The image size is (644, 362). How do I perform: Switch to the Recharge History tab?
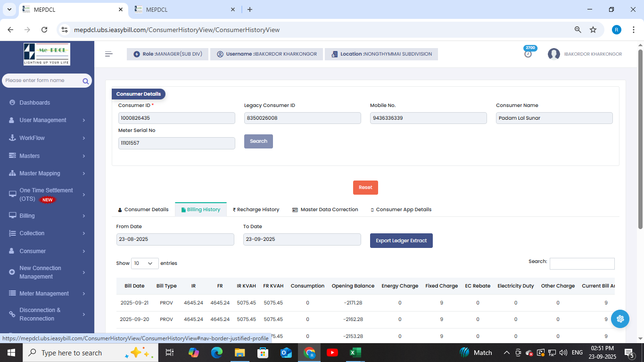click(x=256, y=210)
